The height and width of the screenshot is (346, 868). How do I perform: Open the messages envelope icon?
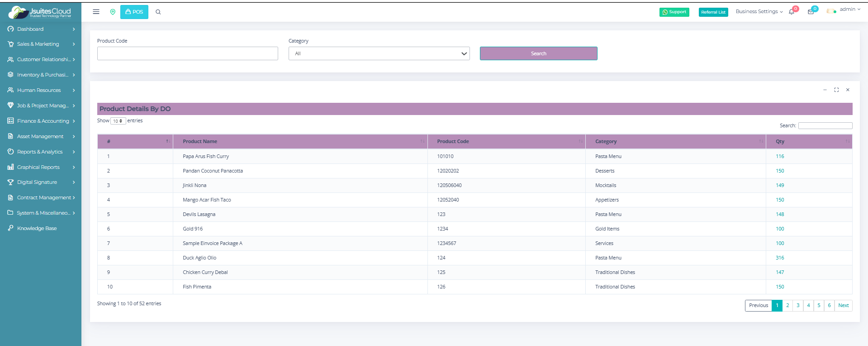(811, 12)
